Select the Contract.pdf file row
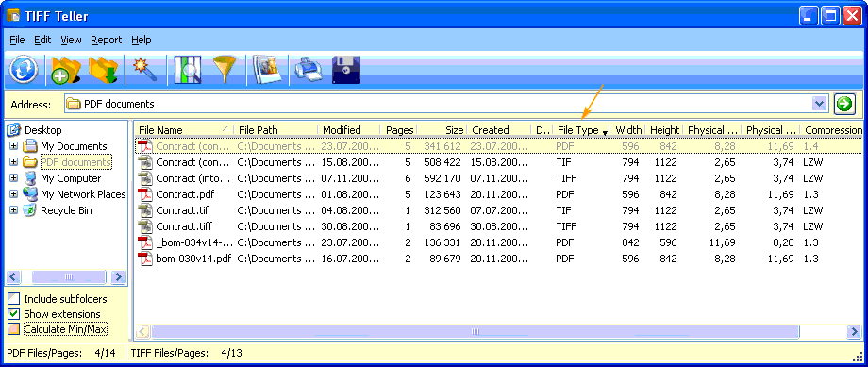Image resolution: width=868 pixels, height=367 pixels. coord(499,195)
